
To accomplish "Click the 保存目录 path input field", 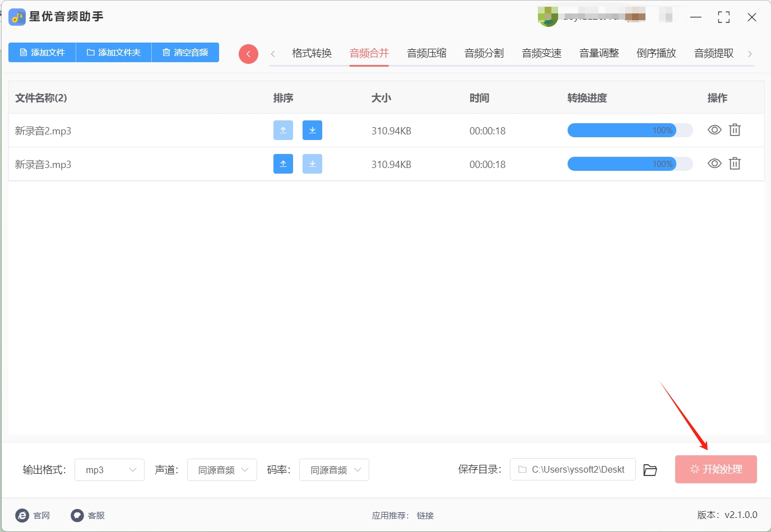I will (x=573, y=469).
